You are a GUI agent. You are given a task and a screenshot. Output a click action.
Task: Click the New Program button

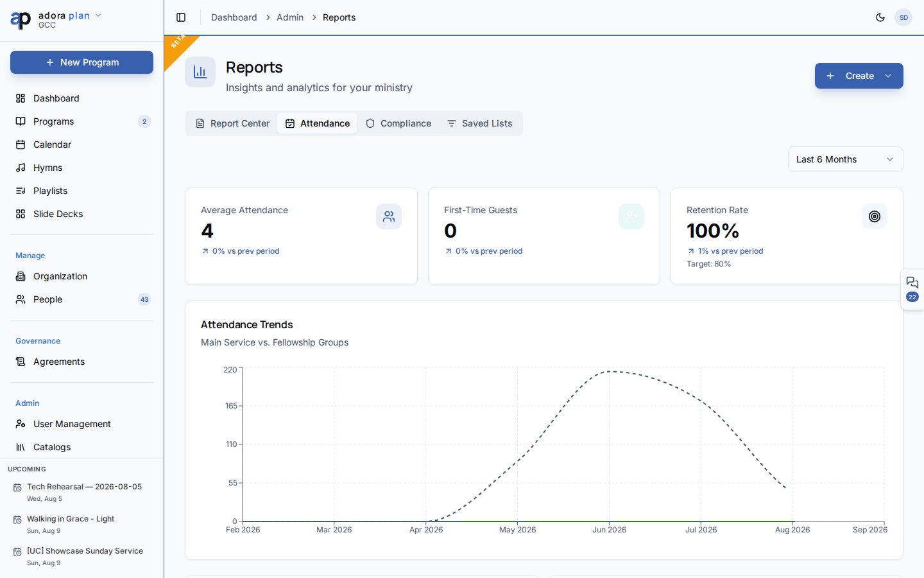coord(81,62)
